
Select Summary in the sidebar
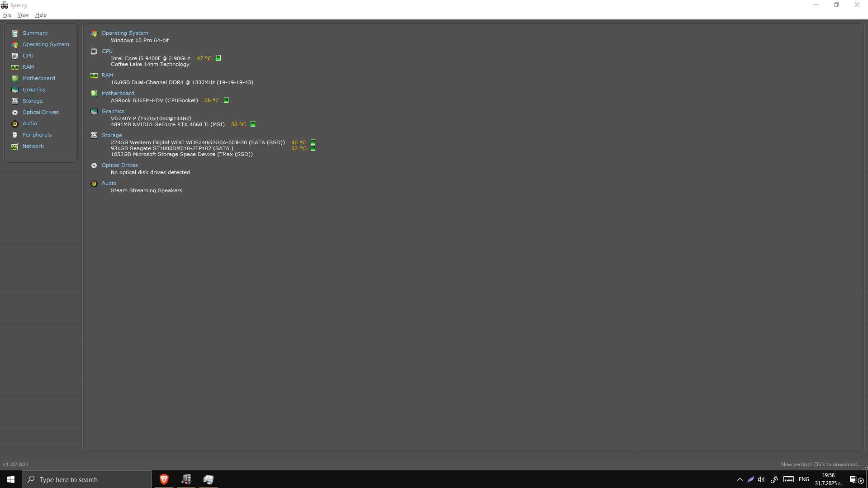[35, 33]
